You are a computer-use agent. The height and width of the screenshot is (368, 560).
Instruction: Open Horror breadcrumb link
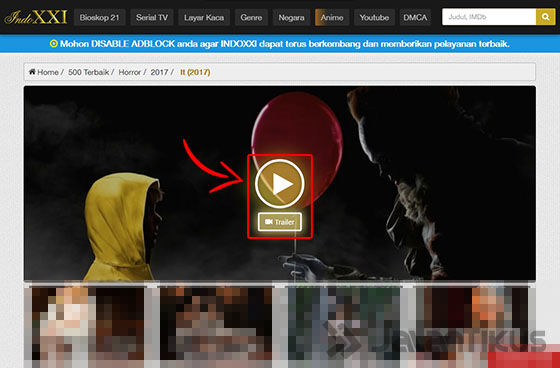click(x=129, y=72)
